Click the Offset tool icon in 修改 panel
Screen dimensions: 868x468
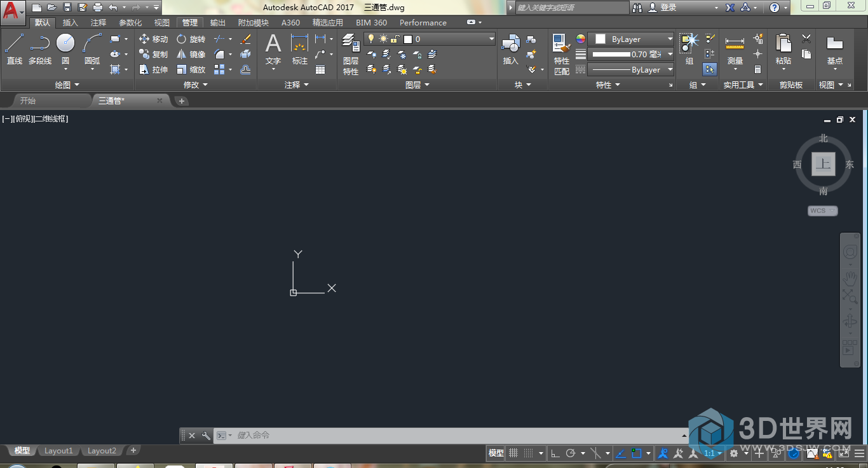point(246,70)
